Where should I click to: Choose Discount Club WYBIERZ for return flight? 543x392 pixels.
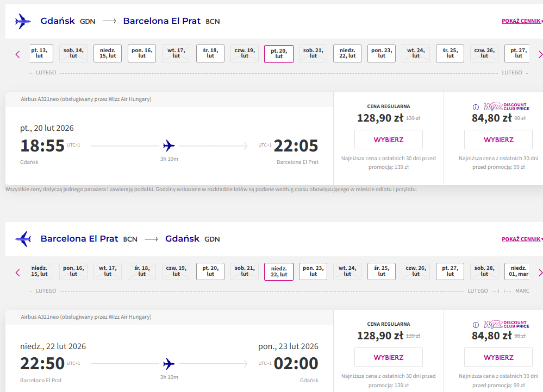coord(498,357)
